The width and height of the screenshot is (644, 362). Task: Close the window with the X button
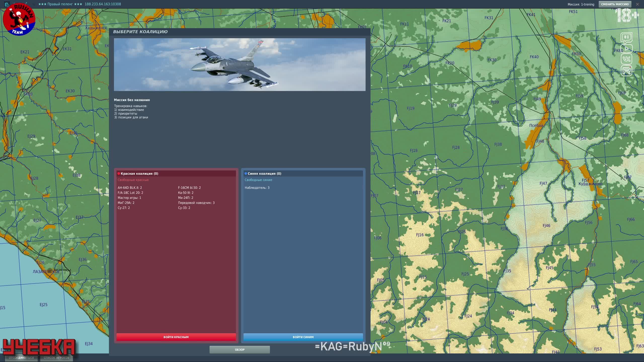point(637,4)
